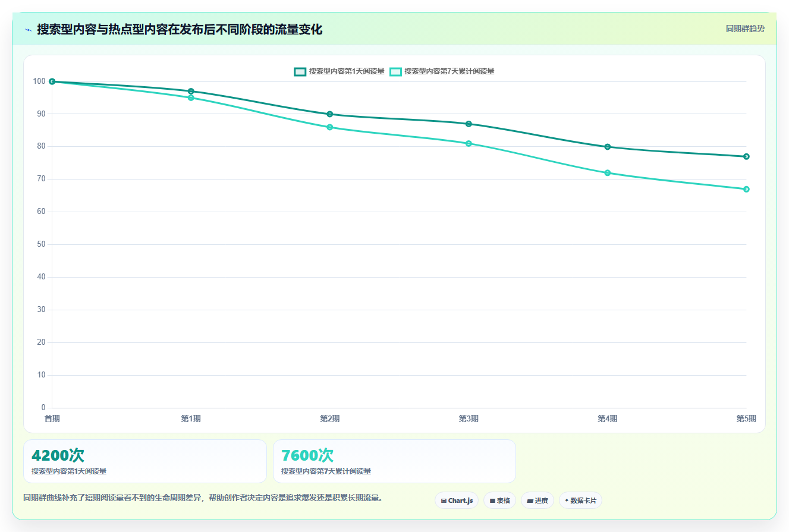Click the footer description about 同期群曲线
This screenshot has width=789, height=532.
(203, 498)
